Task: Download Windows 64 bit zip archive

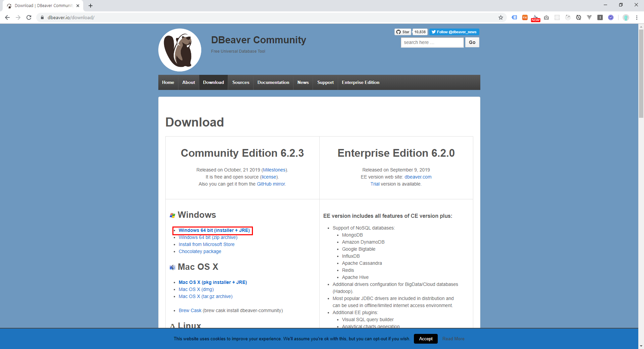Action: (208, 237)
